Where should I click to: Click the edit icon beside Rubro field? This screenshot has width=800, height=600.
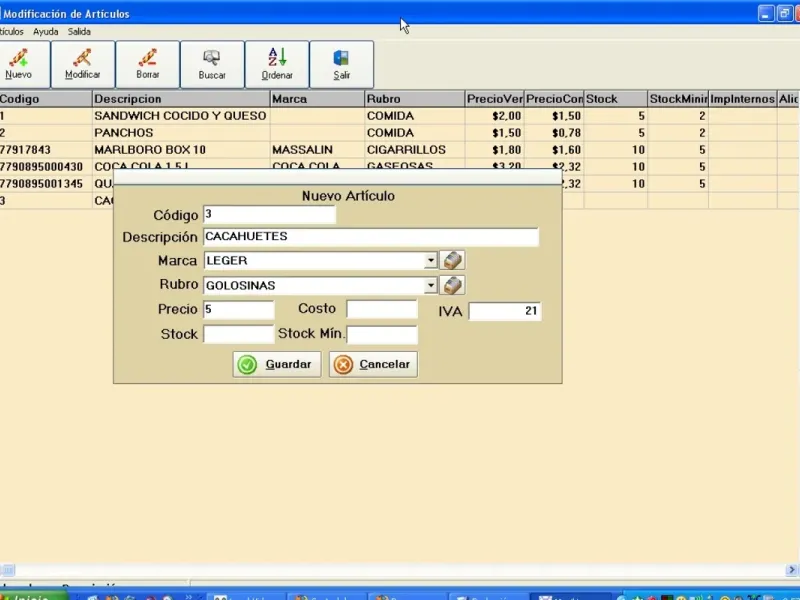(x=453, y=285)
